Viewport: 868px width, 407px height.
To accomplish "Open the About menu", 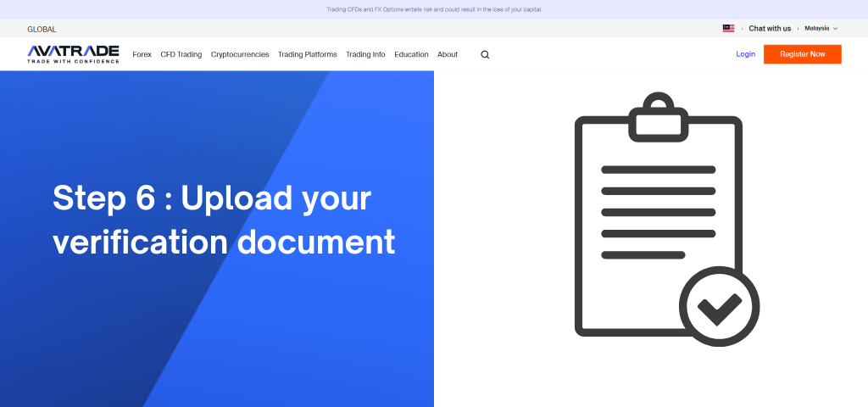I will pos(448,54).
